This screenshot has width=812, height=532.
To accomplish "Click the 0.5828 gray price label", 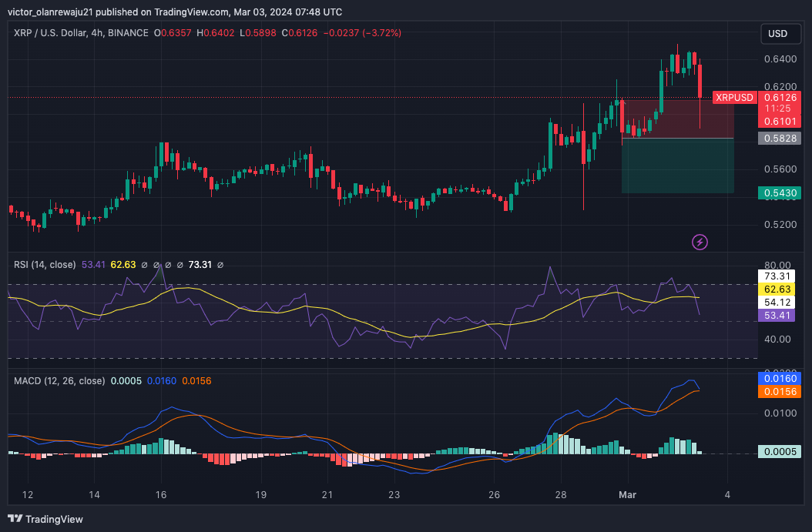I will 780,138.
